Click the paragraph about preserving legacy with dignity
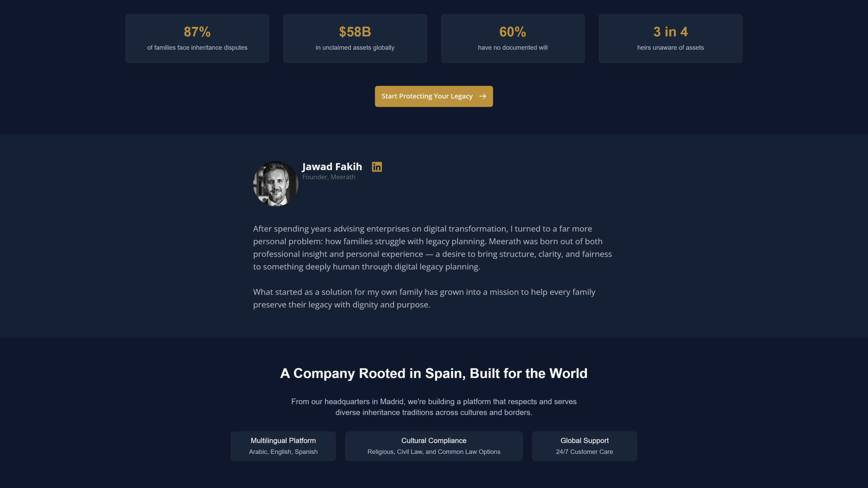The height and width of the screenshot is (488, 868). pyautogui.click(x=424, y=298)
